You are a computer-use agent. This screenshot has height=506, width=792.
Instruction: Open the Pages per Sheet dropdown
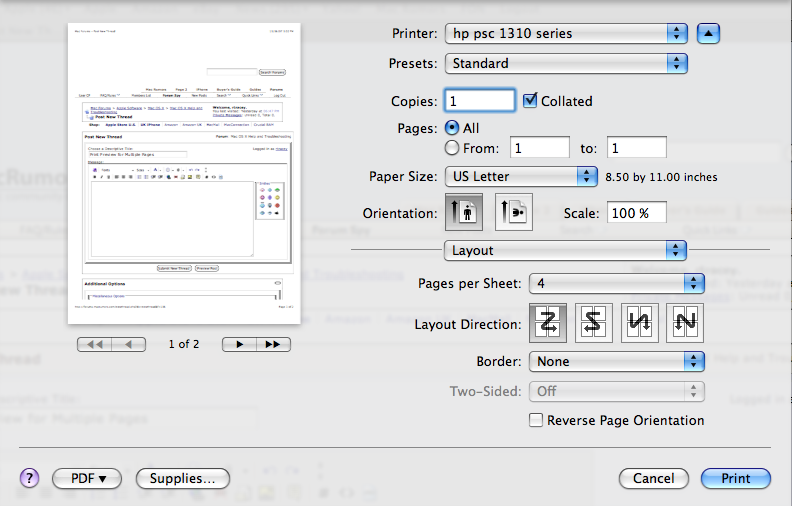pyautogui.click(x=617, y=283)
